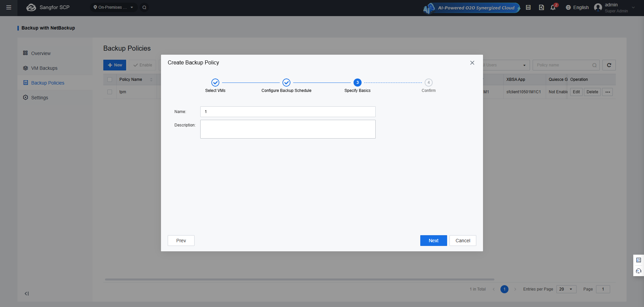Screen dimensions: 644x307
Task: Open the task list icon in header
Action: pyautogui.click(x=528, y=7)
